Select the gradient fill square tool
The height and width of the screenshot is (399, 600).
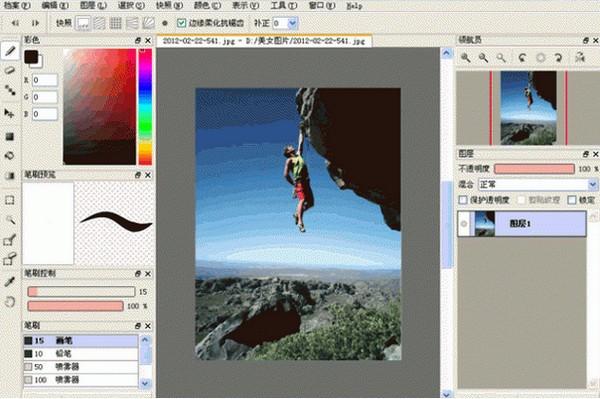(x=10, y=137)
